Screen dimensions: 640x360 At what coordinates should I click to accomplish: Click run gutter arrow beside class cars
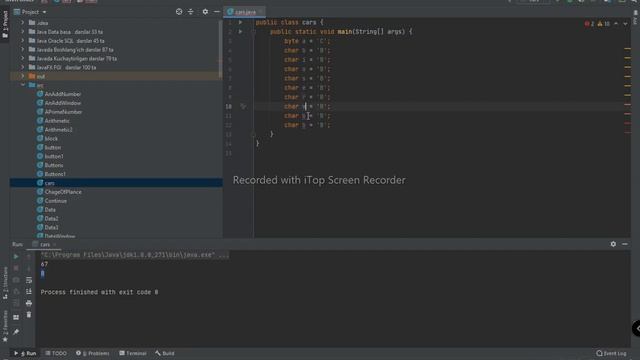[x=240, y=22]
